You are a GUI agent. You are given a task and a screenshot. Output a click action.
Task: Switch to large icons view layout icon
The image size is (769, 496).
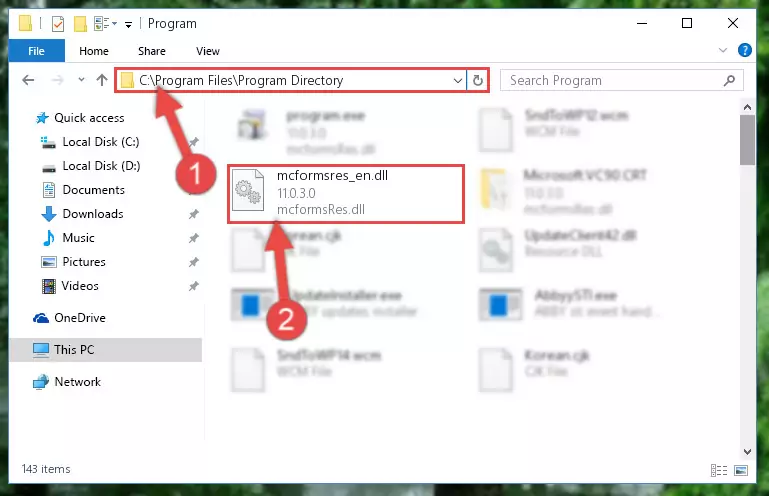(x=741, y=470)
